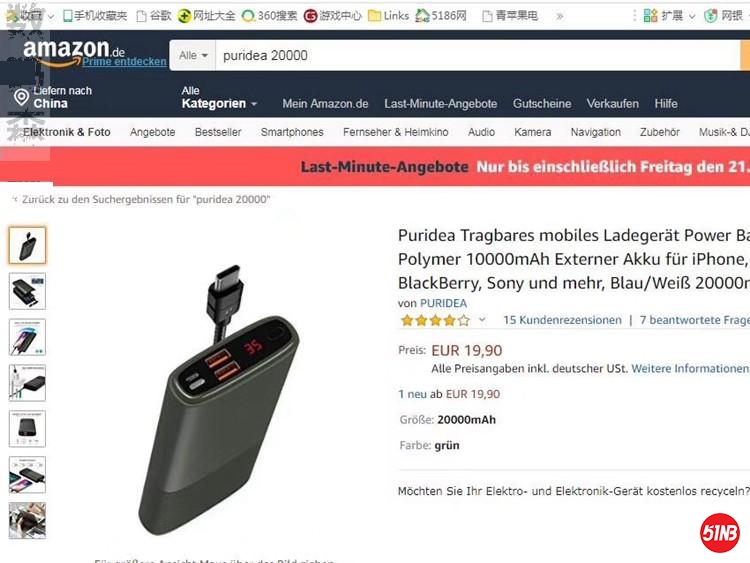Viewport: 750px width, 563px height.
Task: Click the PURIDEA brand link
Action: [443, 303]
